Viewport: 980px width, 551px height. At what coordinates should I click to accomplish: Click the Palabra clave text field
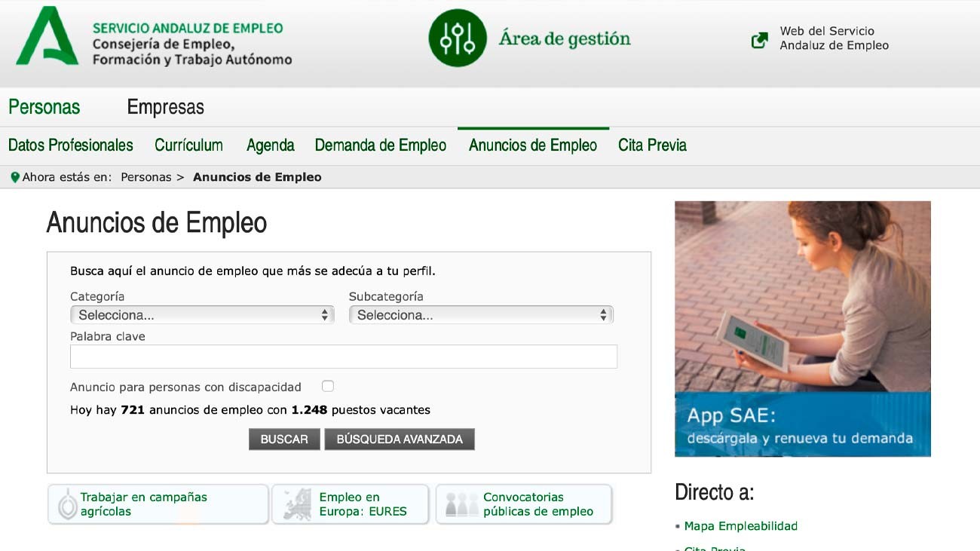point(344,357)
